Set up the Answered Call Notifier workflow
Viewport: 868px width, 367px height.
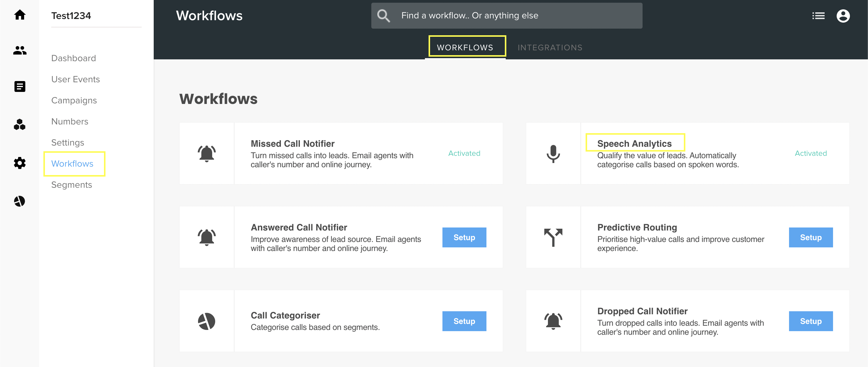[464, 237]
